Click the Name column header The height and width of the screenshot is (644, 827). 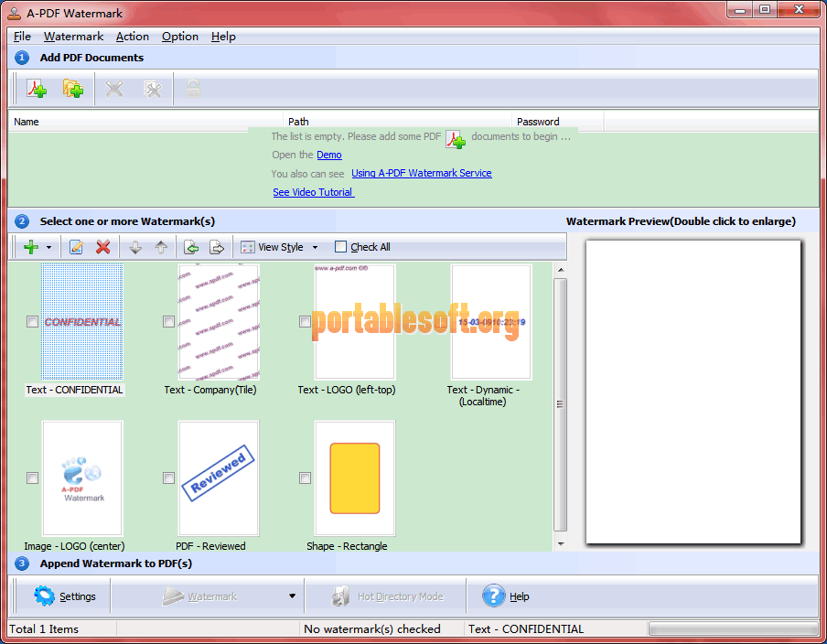tap(145, 122)
